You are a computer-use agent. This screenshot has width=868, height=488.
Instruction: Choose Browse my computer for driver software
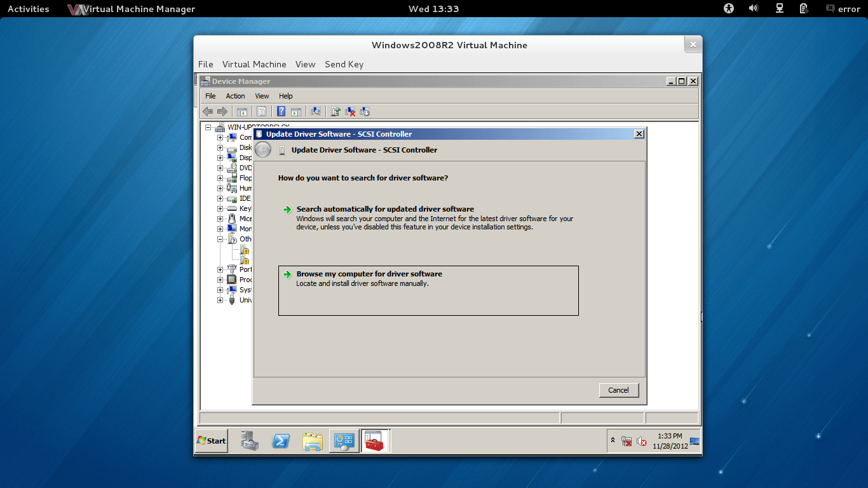[428, 290]
